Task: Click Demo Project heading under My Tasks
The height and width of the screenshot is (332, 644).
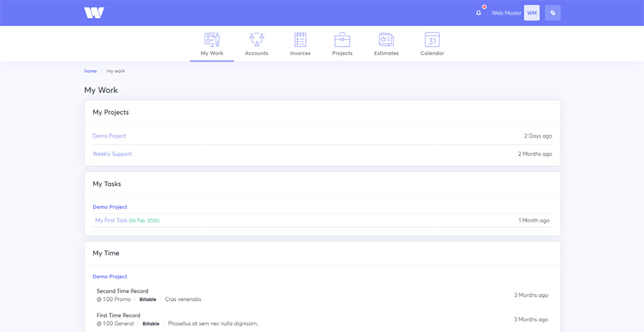Action: coord(110,207)
